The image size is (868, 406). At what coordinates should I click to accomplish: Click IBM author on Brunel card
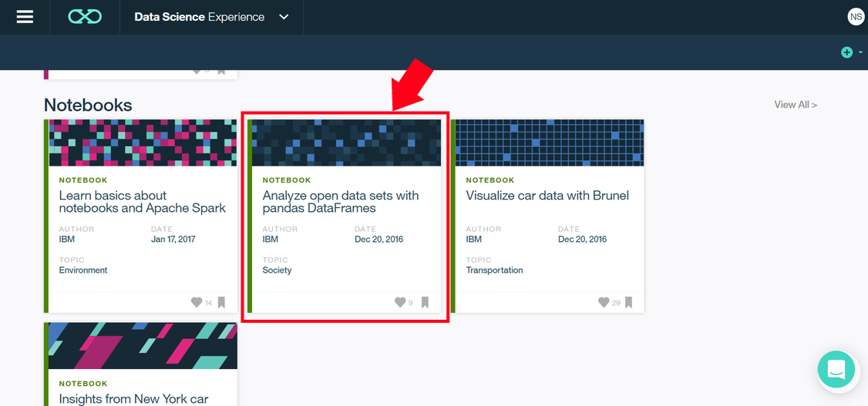[474, 240]
